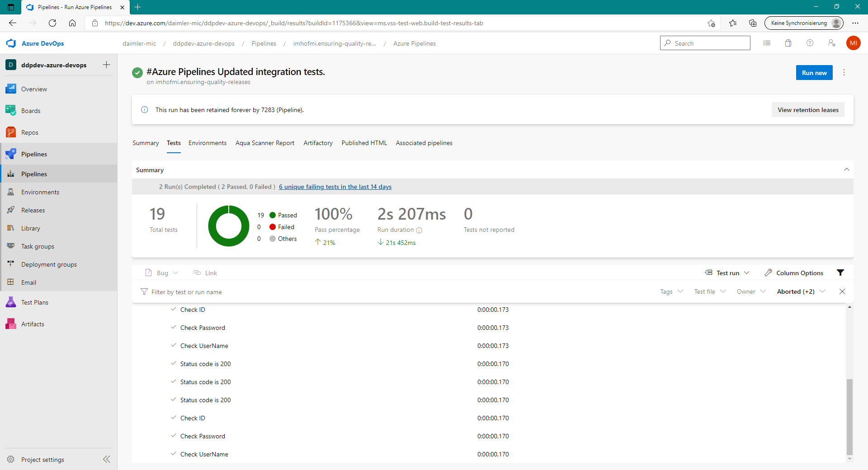Expand the Bug dropdown
Image resolution: width=868 pixels, height=470 pixels.
162,273
